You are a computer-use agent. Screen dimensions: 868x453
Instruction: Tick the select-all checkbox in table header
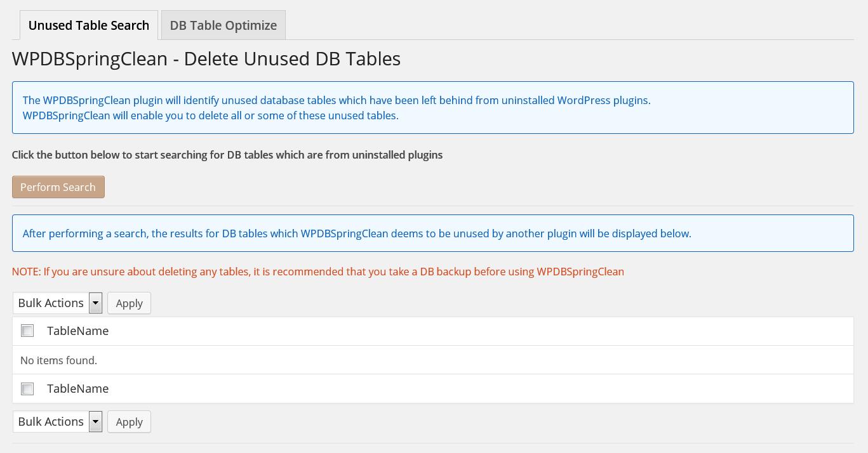coord(27,331)
